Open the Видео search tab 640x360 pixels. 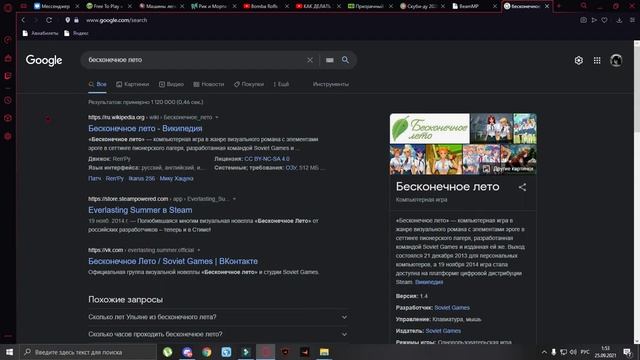click(x=171, y=84)
